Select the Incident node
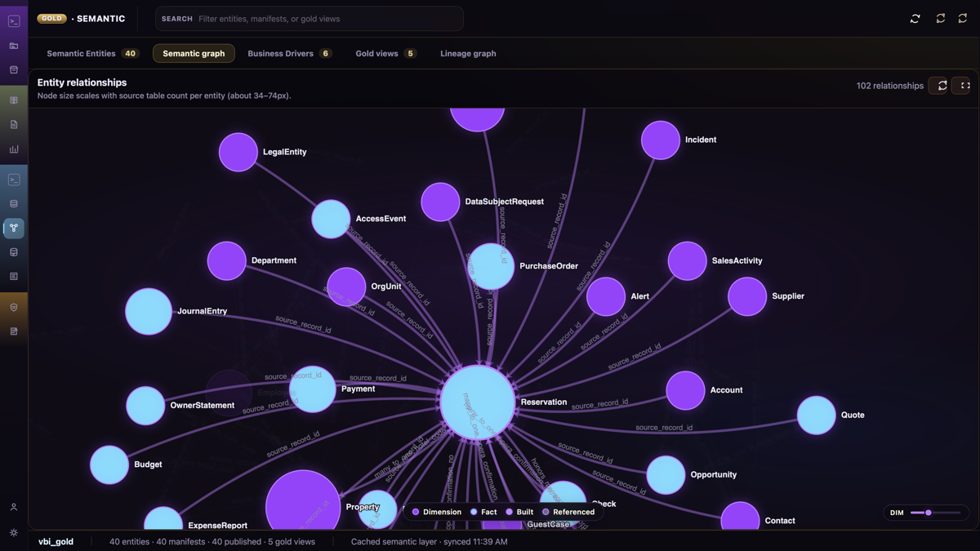This screenshot has height=551, width=980. [661, 140]
